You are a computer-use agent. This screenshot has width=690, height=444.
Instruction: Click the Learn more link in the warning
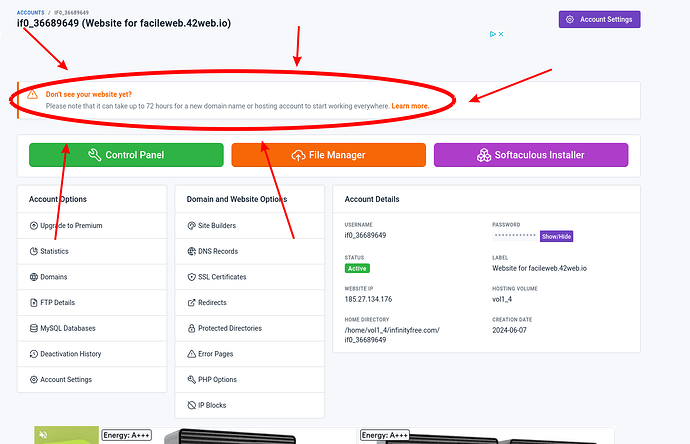(410, 106)
